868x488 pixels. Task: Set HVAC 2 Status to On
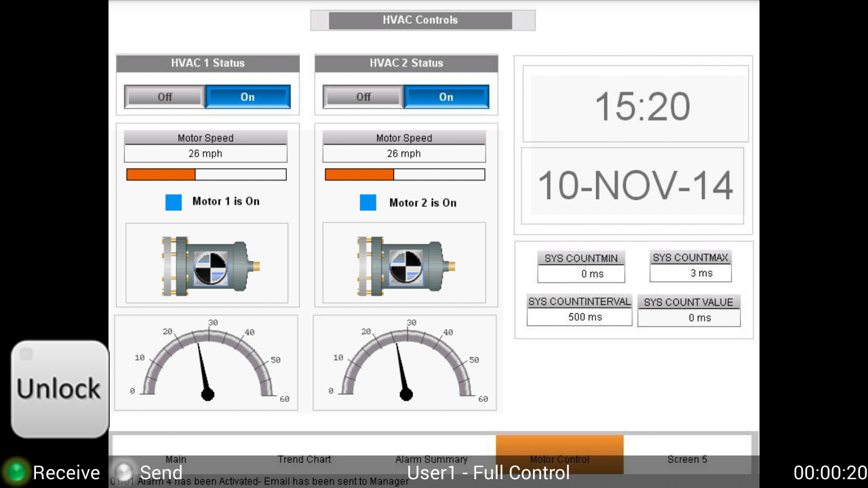tap(446, 96)
